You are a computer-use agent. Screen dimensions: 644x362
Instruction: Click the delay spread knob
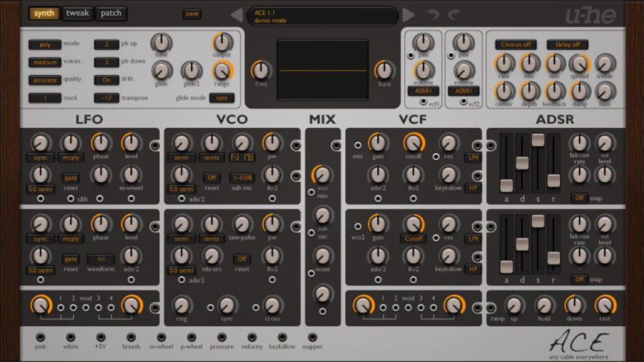coord(579,63)
